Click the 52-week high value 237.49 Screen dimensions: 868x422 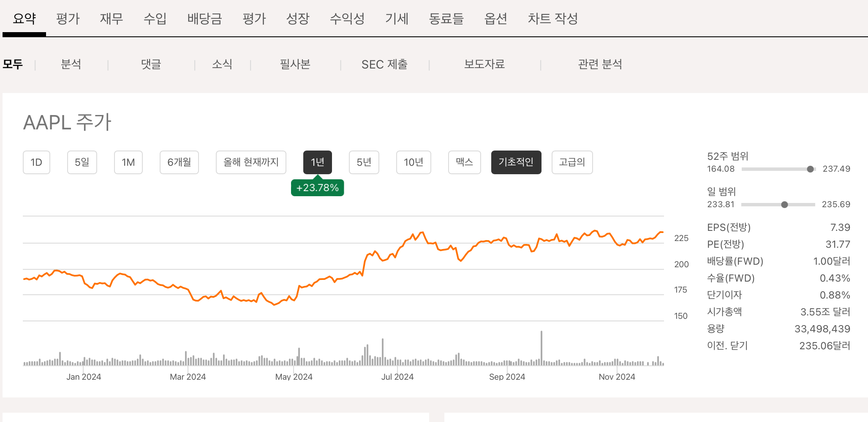click(836, 169)
